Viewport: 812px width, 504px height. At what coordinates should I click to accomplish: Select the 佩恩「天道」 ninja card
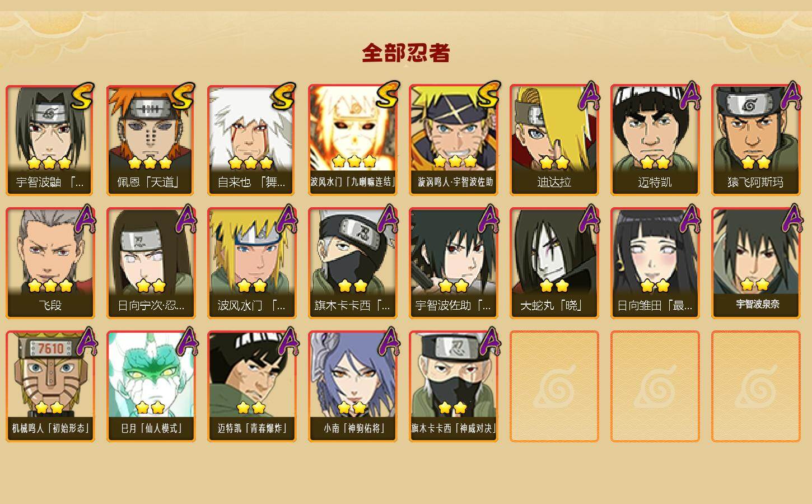(x=151, y=140)
